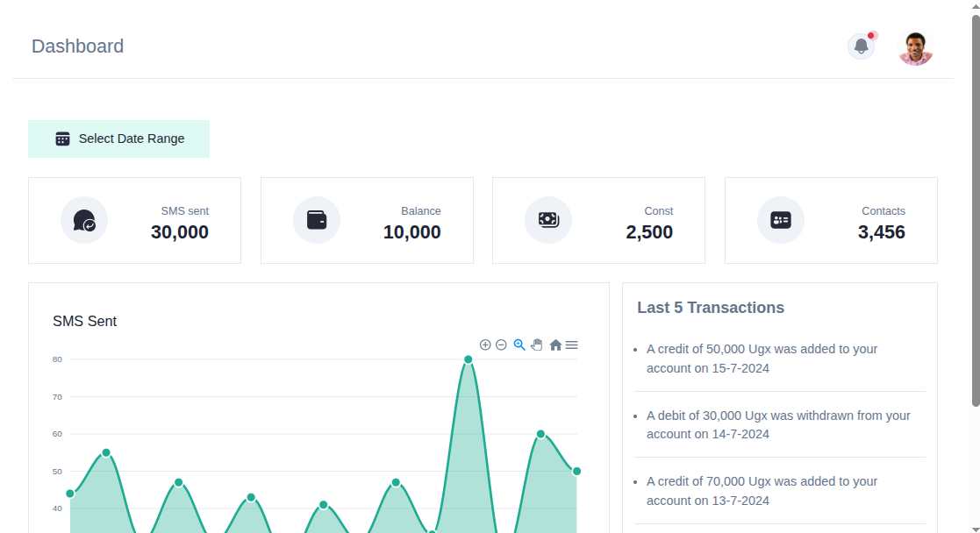Click the y-axis label 80

coord(58,359)
